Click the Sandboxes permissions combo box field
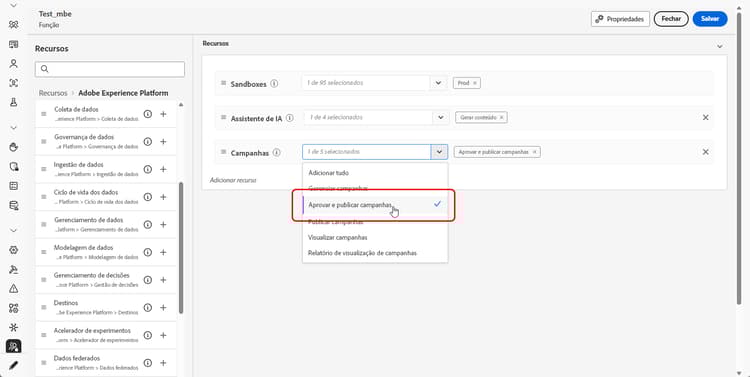 (366, 83)
